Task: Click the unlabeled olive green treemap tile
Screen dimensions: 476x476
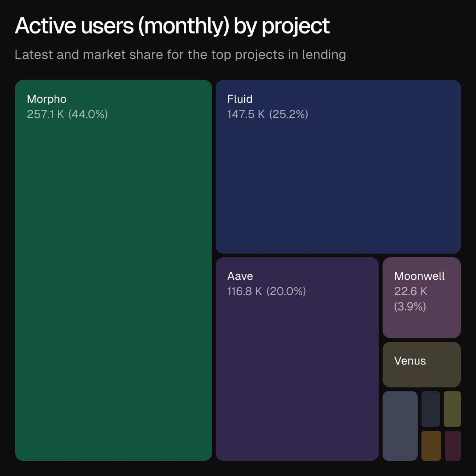Action: (452, 409)
